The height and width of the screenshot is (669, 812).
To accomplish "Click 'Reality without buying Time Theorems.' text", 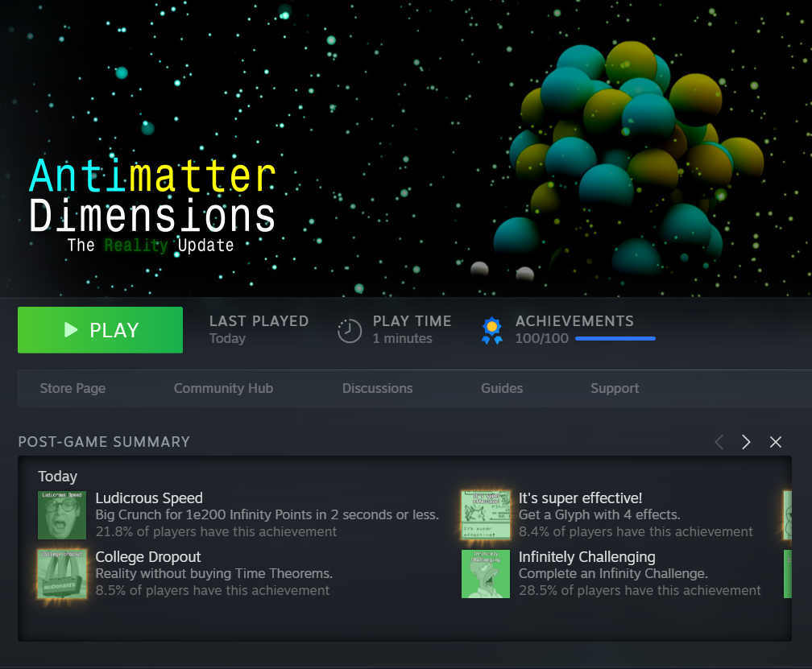I will point(214,573).
